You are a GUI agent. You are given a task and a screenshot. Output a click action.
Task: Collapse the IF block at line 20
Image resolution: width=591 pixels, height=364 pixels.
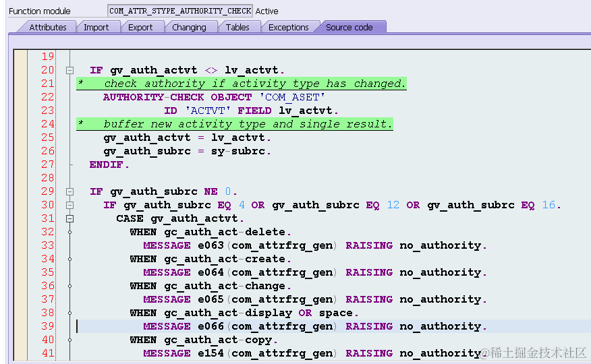click(x=69, y=70)
